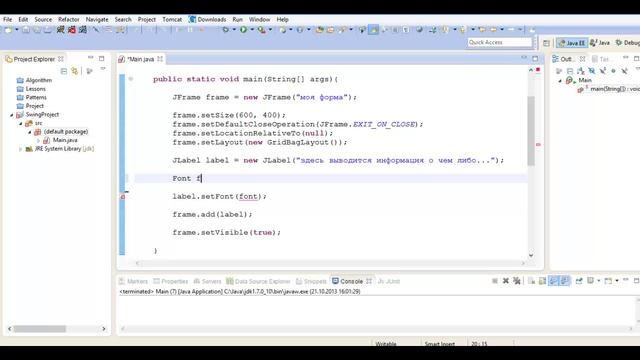Collapse the Main class in Outline
Screen dimensions: 640x360
pos(560,81)
